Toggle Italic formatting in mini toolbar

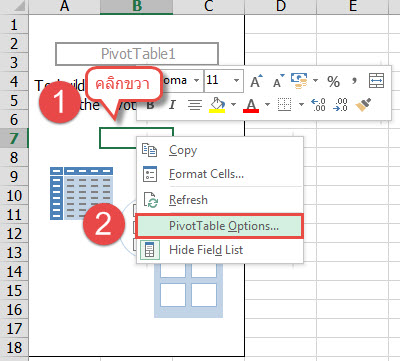click(x=172, y=105)
